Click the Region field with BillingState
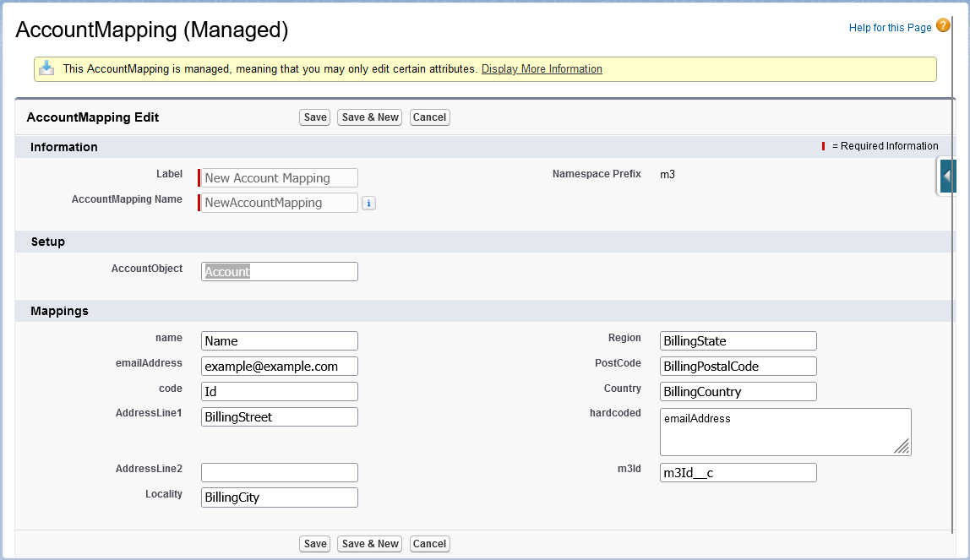970x560 pixels. click(x=738, y=340)
